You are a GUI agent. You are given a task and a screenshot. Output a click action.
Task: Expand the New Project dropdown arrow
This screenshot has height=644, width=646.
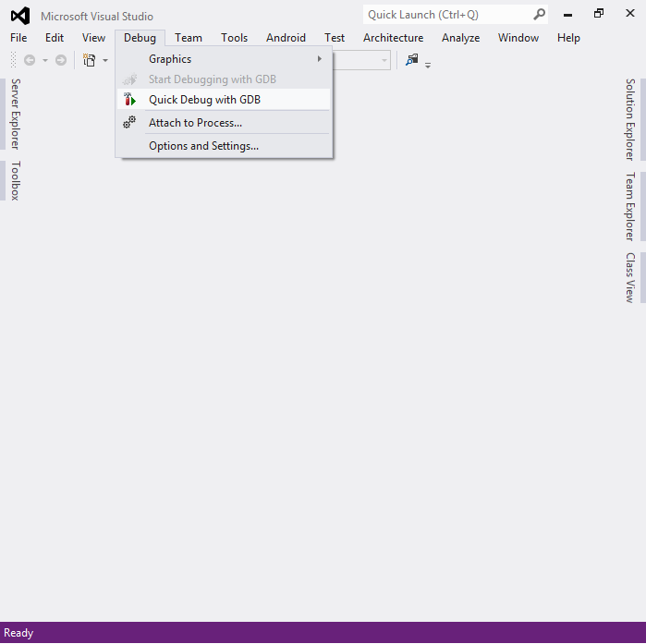point(105,61)
